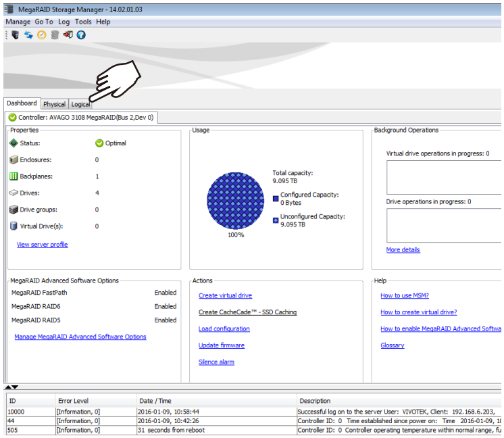This screenshot has width=504, height=438.
Task: Select log row with ID 505
Action: pos(254,430)
